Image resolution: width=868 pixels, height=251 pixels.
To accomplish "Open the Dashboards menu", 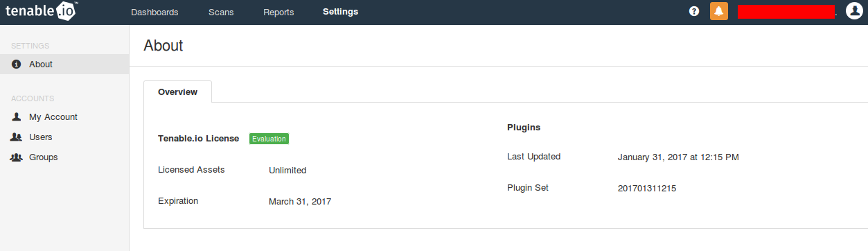I will (x=154, y=12).
